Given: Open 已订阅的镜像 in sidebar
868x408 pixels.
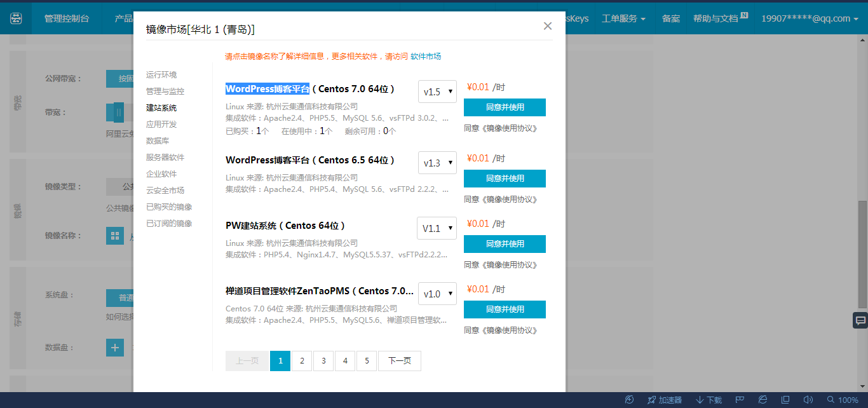Looking at the screenshot, I should [x=169, y=224].
